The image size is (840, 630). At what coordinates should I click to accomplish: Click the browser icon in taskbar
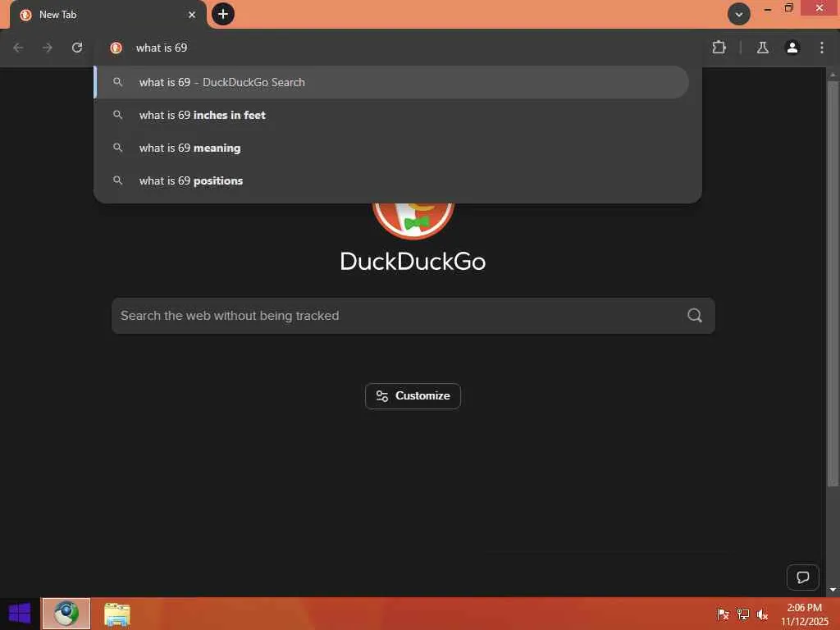(66, 614)
